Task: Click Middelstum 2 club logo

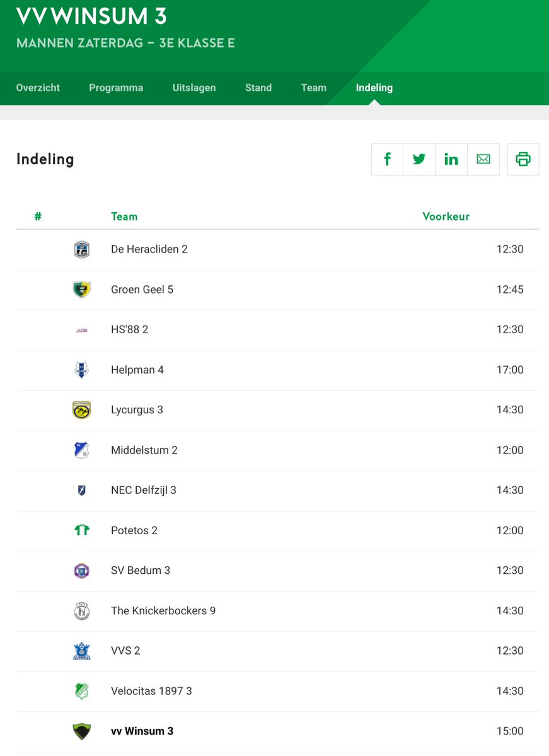Action: tap(81, 450)
